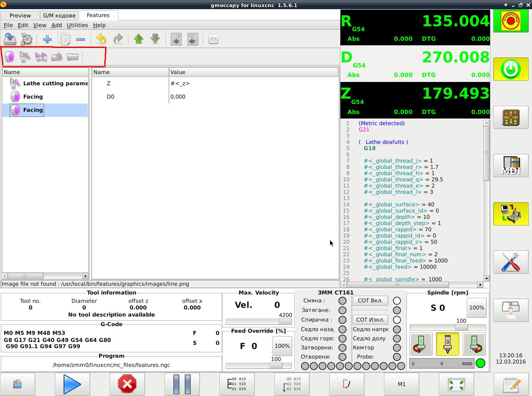Click the Max. Velocity slider
The height and width of the screenshot is (396, 532).
[259, 322]
